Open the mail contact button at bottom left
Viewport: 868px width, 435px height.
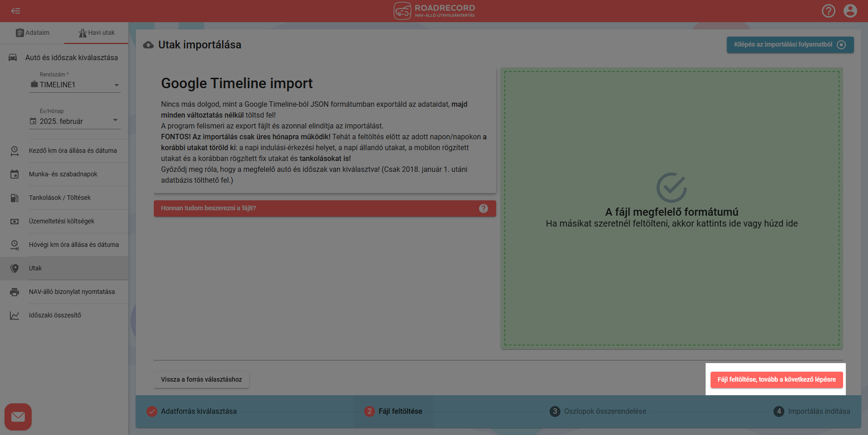(18, 416)
